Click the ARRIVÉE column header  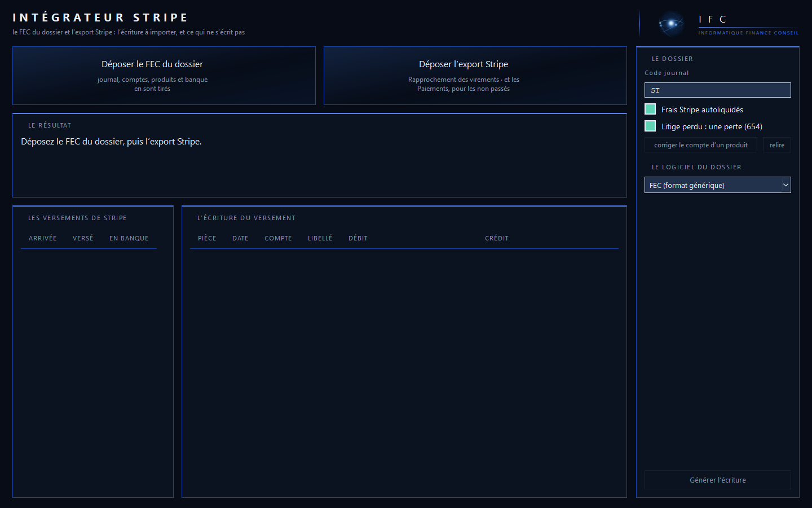[43, 238]
